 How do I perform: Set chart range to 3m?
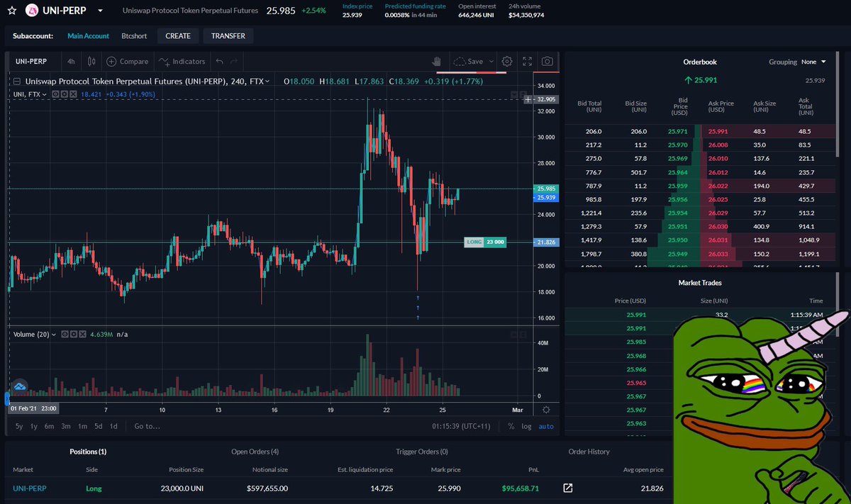[x=66, y=426]
